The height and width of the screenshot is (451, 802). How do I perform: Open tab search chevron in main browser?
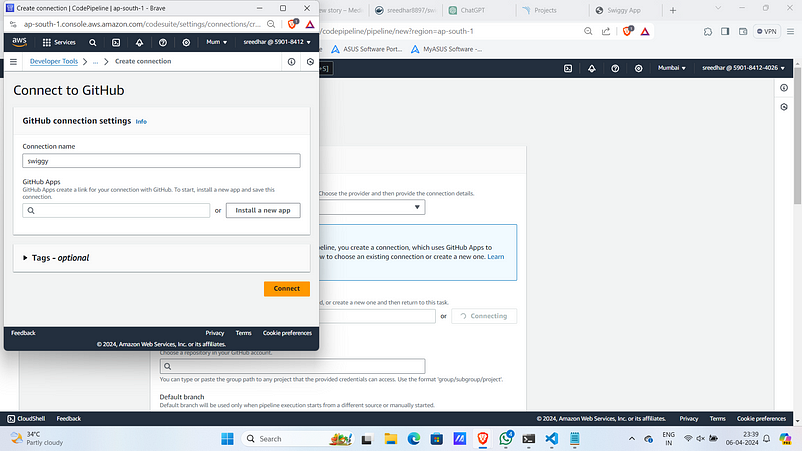718,9
